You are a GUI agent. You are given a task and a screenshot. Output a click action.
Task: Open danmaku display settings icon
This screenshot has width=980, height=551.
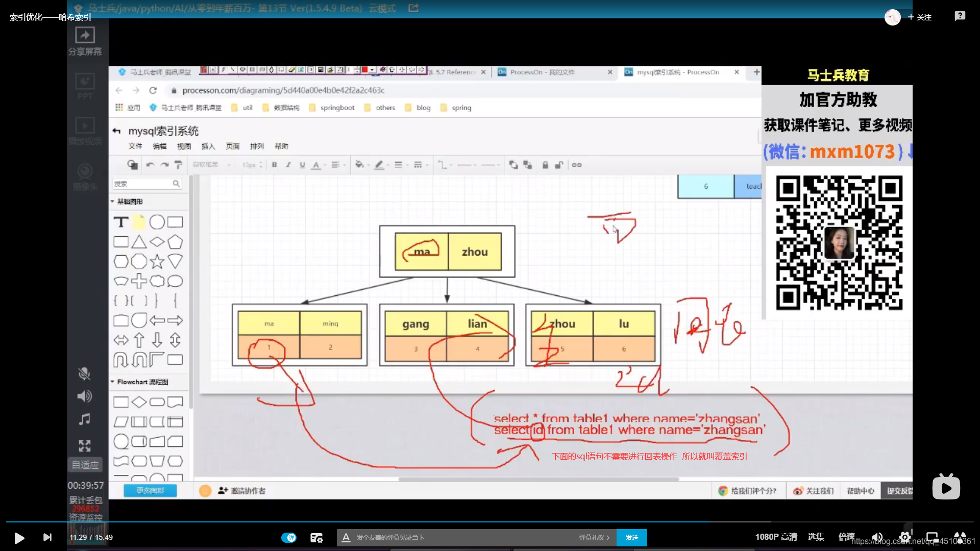pos(316,538)
